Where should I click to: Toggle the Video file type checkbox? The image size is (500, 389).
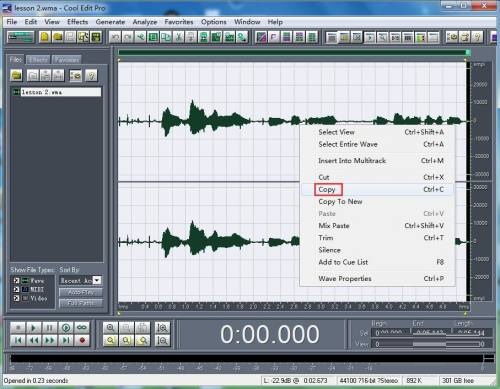coord(16,298)
